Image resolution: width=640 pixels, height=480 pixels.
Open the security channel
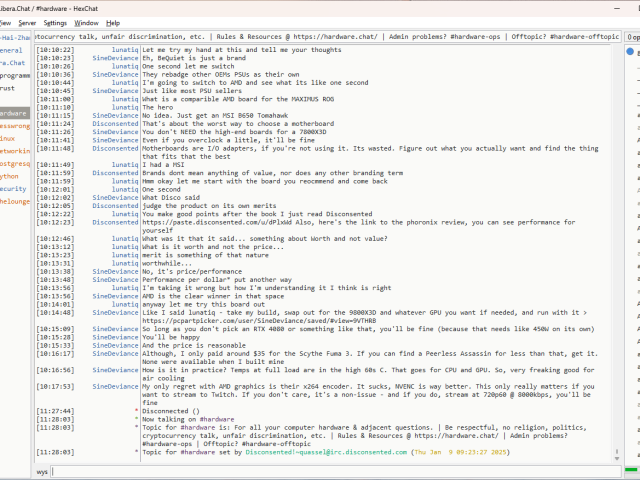click(13, 188)
